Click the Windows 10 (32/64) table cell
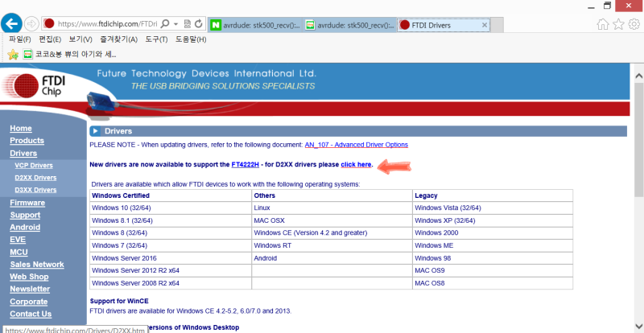Image resolution: width=644 pixels, height=333 pixels. point(171,208)
